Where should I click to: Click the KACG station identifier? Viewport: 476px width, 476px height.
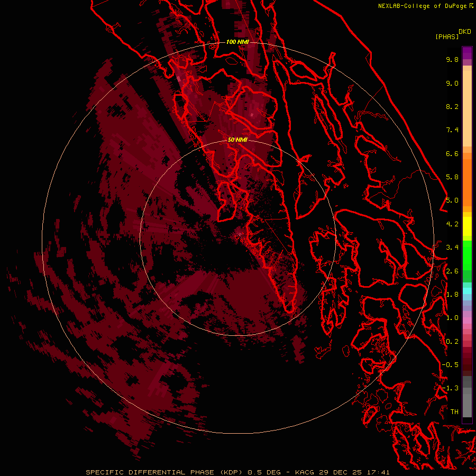(305, 472)
